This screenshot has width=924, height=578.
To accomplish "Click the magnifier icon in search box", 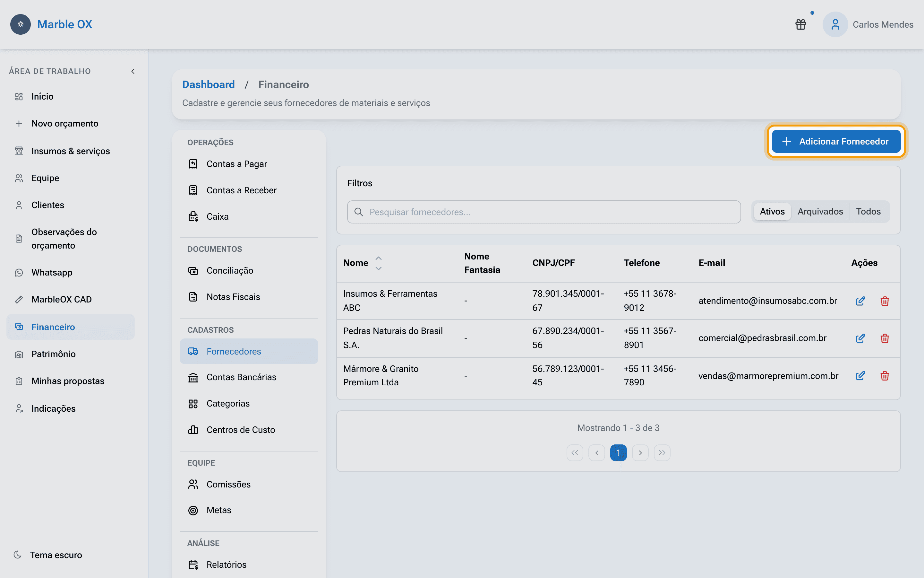I will tap(358, 212).
